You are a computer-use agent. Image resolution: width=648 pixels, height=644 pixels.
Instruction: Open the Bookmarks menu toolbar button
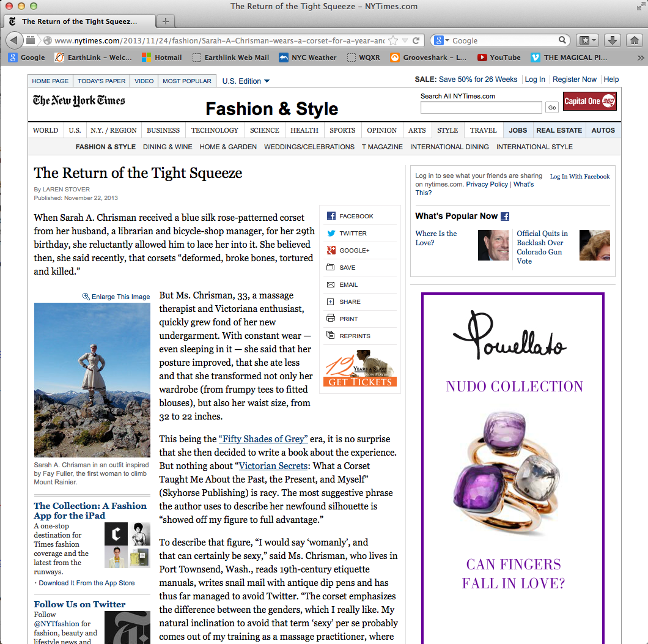click(x=587, y=40)
